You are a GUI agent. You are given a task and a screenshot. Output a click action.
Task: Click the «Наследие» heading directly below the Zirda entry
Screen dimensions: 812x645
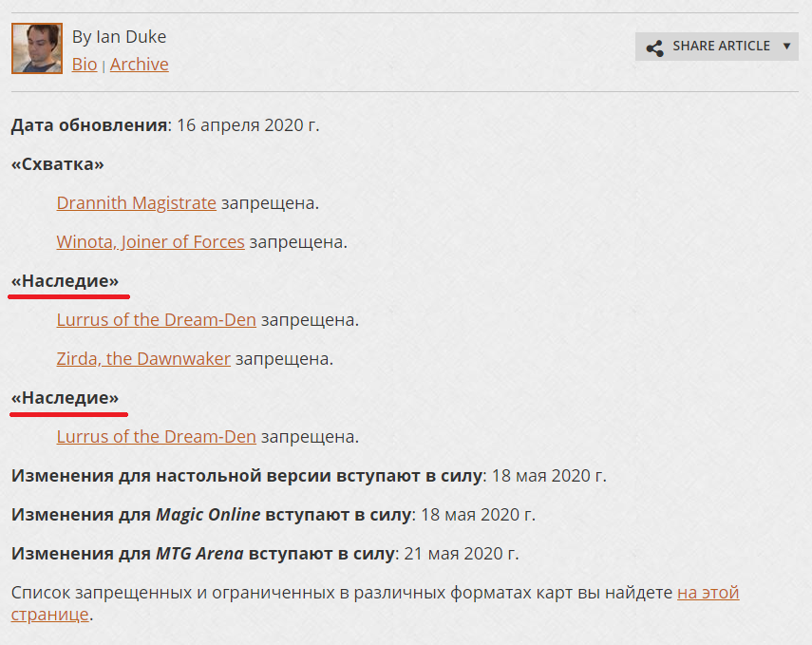coord(65,398)
